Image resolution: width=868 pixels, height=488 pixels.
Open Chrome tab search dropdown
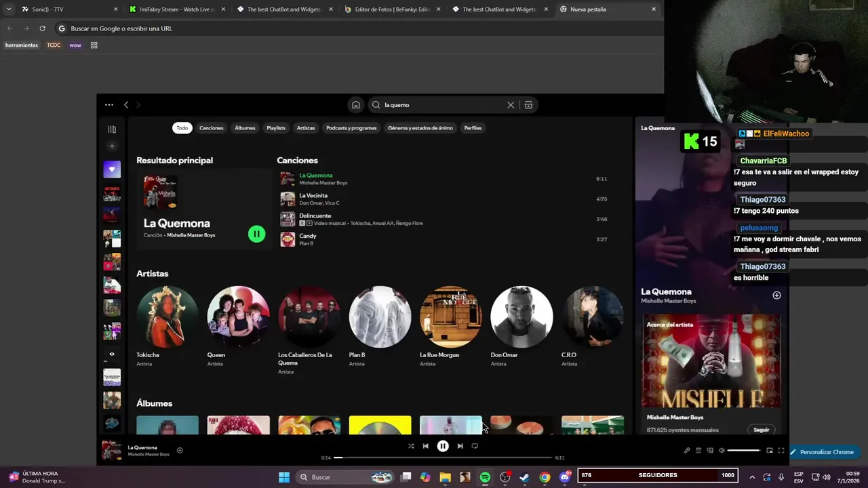click(8, 9)
